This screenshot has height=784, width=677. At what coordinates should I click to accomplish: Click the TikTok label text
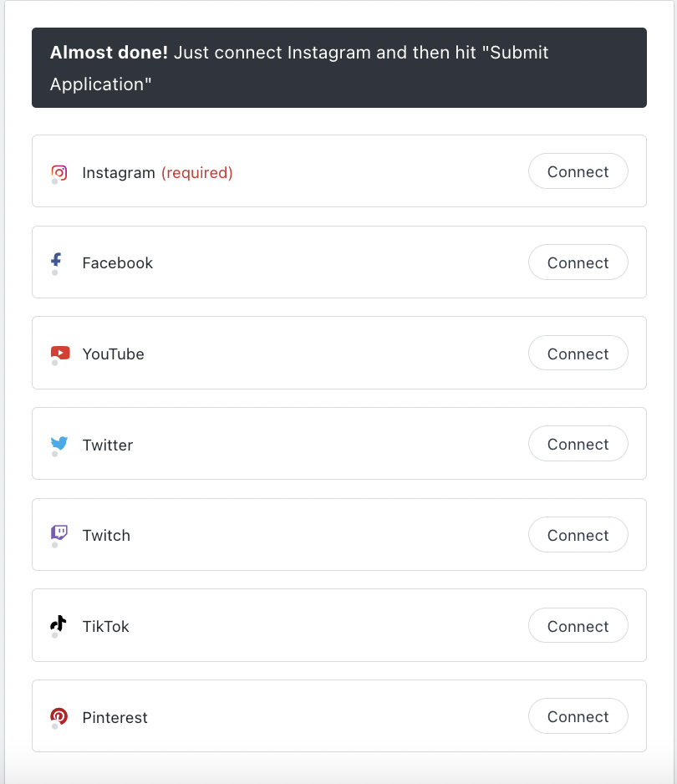pos(105,627)
